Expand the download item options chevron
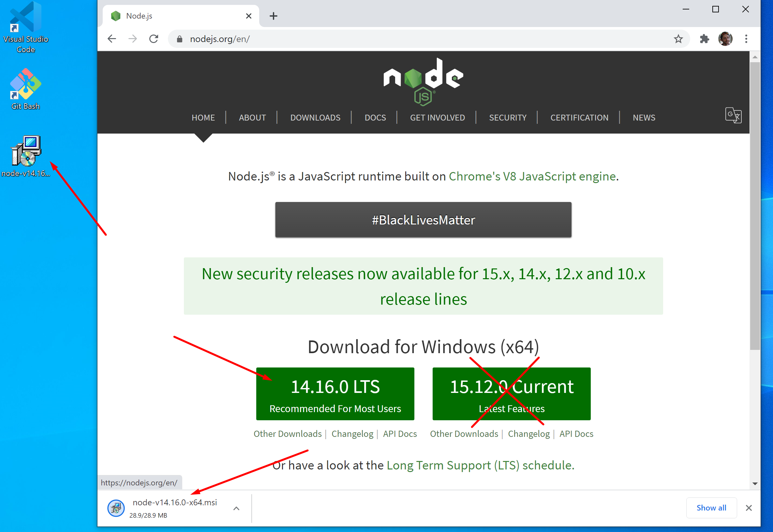The width and height of the screenshot is (773, 532). tap(236, 508)
